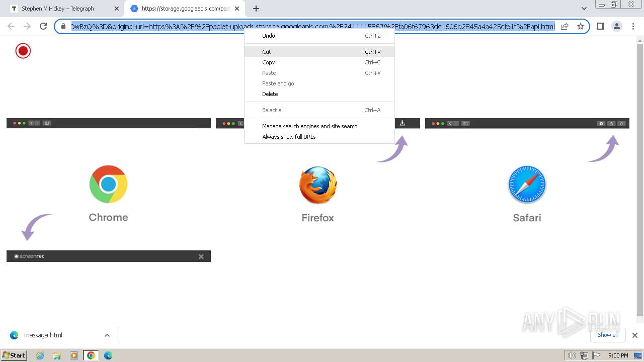This screenshot has height=362, width=644.
Task: Go back to previous page
Action: 11,26
